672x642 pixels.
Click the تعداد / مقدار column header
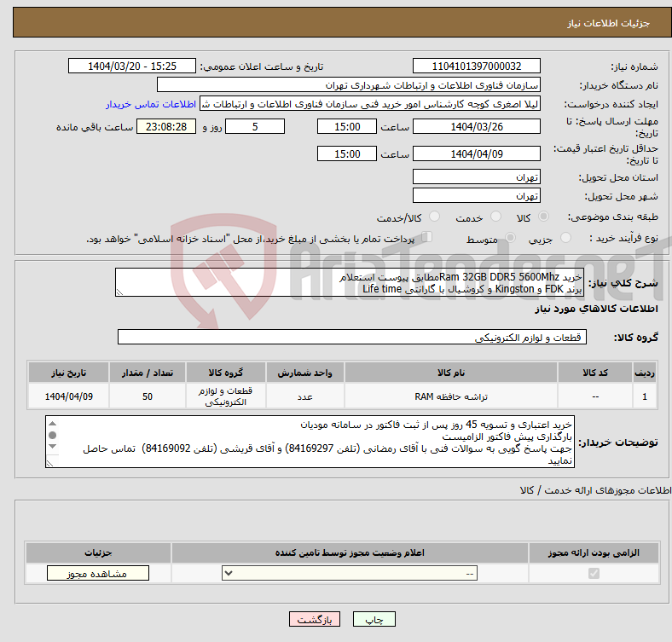148,373
